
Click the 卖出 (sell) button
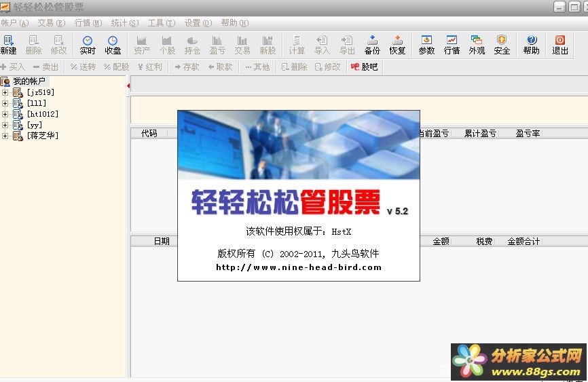point(45,66)
